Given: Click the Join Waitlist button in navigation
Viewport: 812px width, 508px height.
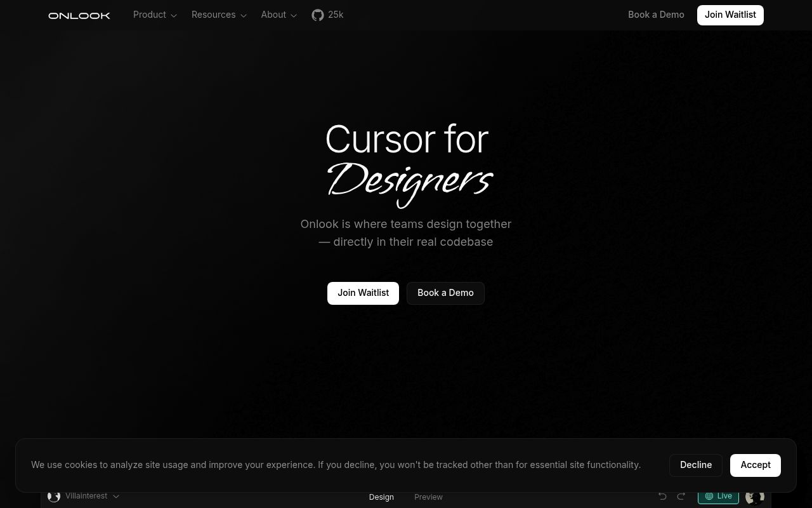Looking at the screenshot, I should [730, 15].
